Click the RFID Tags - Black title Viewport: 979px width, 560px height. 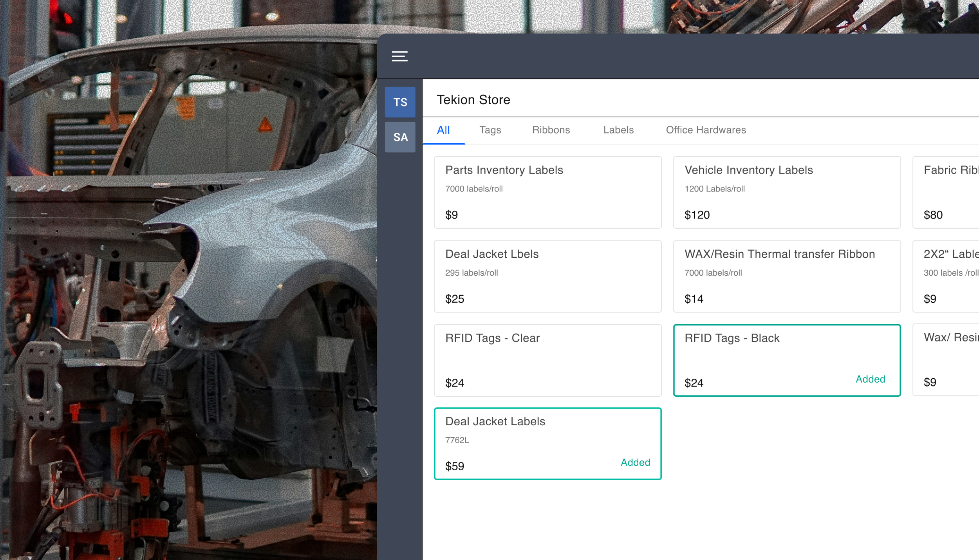[732, 338]
